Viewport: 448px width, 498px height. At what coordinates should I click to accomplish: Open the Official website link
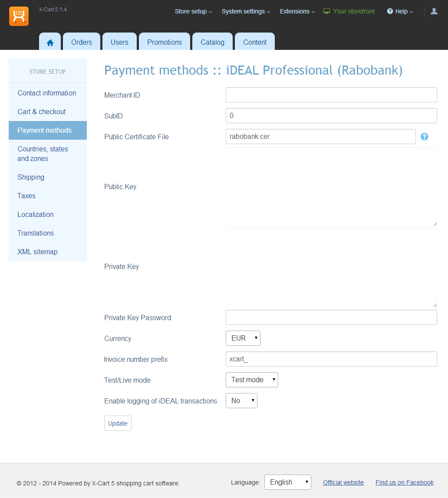(343, 482)
